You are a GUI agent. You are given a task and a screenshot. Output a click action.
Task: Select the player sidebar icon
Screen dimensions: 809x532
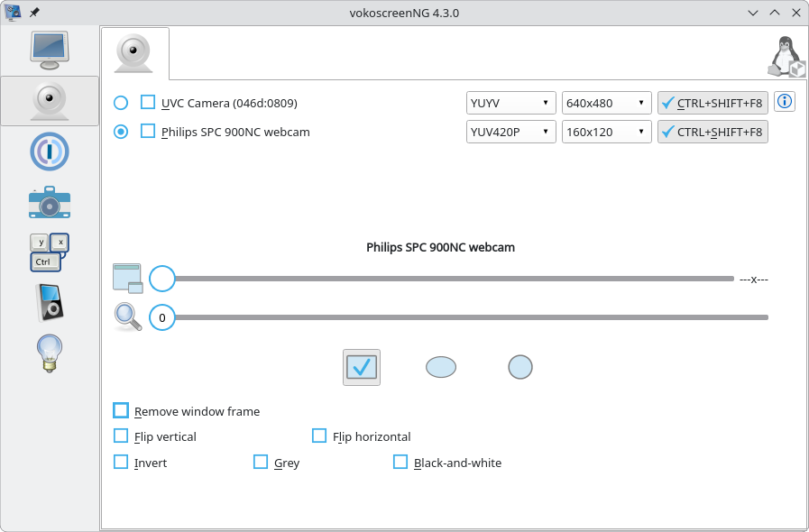(49, 302)
